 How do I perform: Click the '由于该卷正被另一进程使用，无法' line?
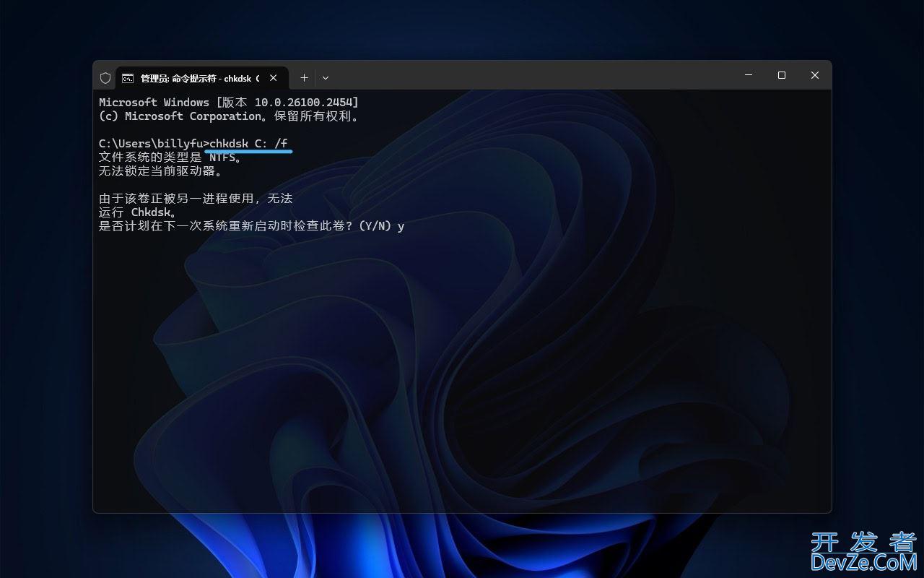[x=196, y=199]
